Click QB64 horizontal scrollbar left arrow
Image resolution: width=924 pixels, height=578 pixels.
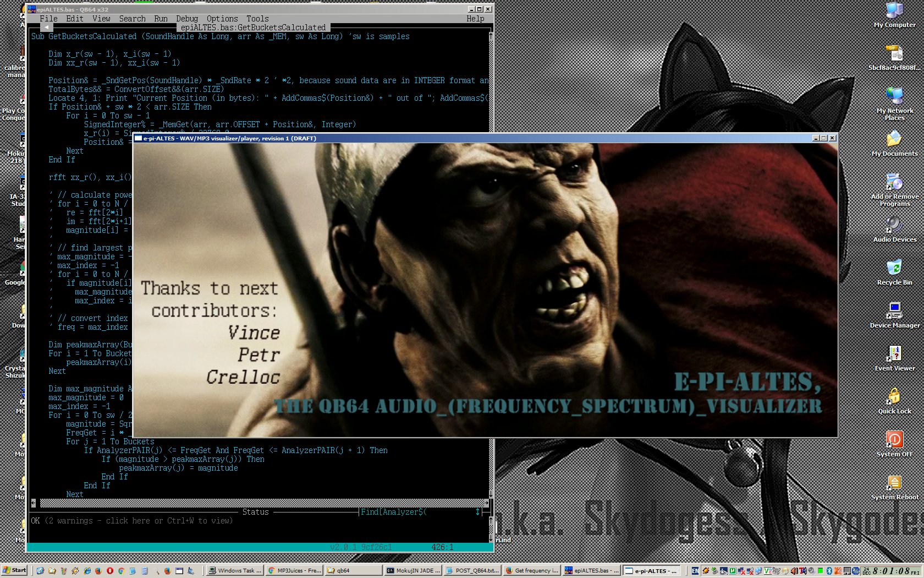pyautogui.click(x=34, y=503)
